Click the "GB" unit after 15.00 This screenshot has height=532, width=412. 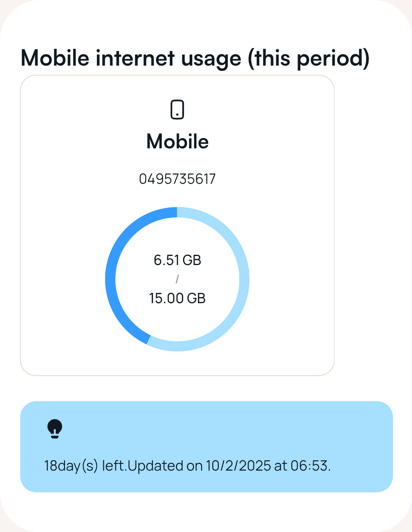(196, 298)
